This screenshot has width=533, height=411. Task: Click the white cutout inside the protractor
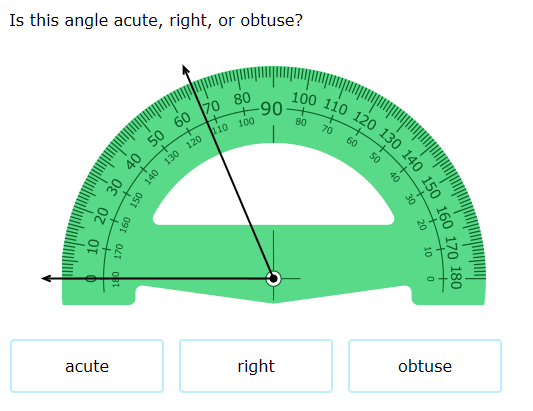coord(273,190)
